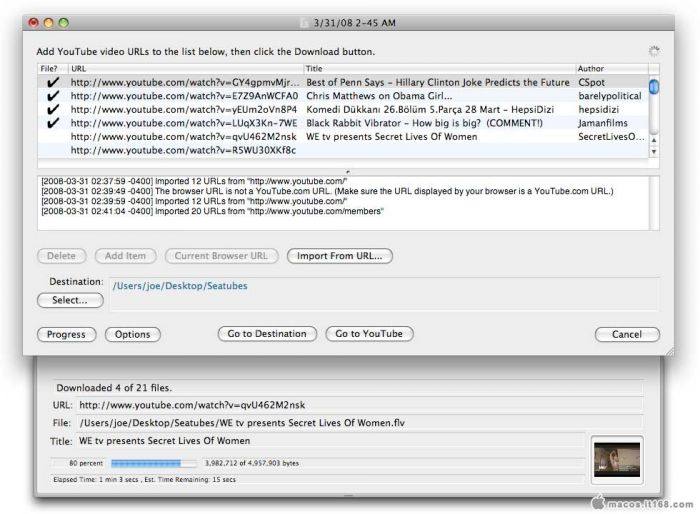Select URL ending in yEUm2oVn8P4
This screenshot has height=514, width=700.
[x=183, y=109]
